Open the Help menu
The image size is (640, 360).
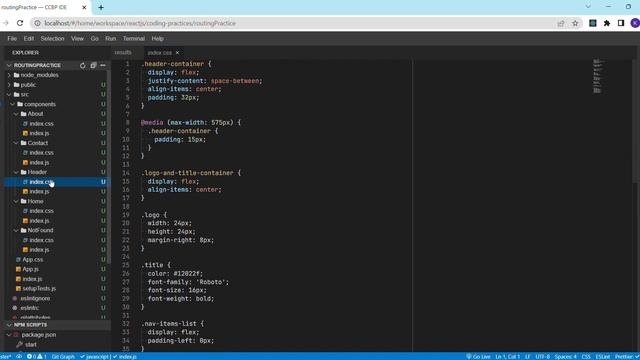(158, 39)
